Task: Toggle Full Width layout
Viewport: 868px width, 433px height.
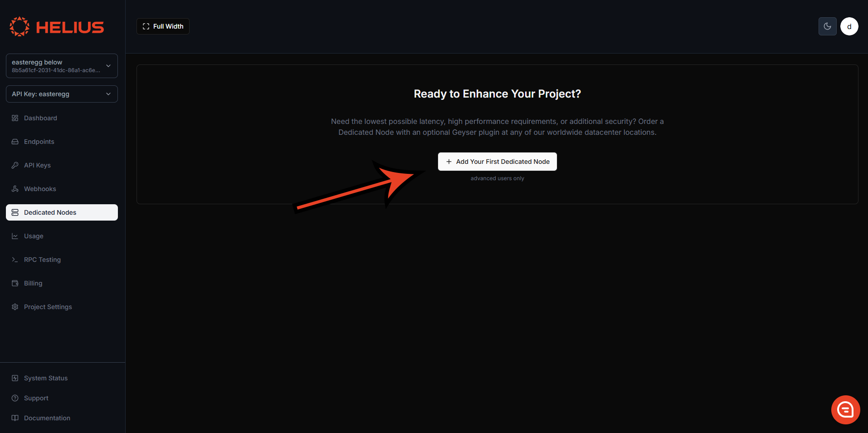Action: tap(162, 26)
